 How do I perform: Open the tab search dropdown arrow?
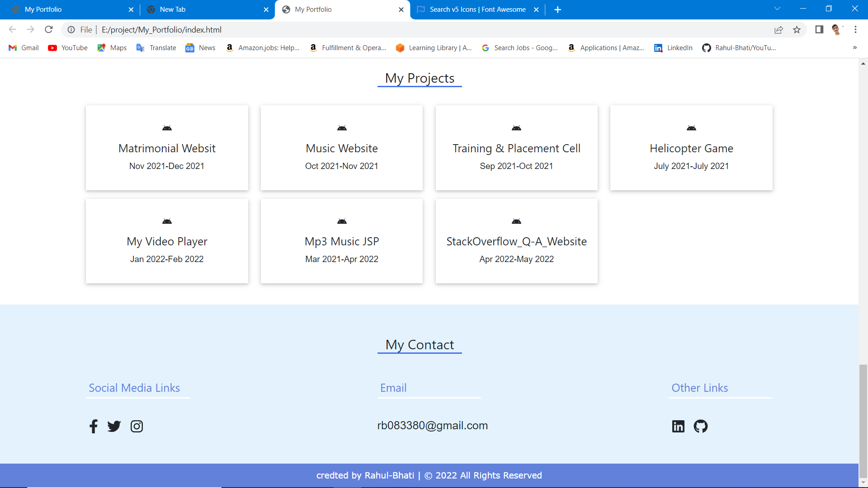tap(777, 9)
